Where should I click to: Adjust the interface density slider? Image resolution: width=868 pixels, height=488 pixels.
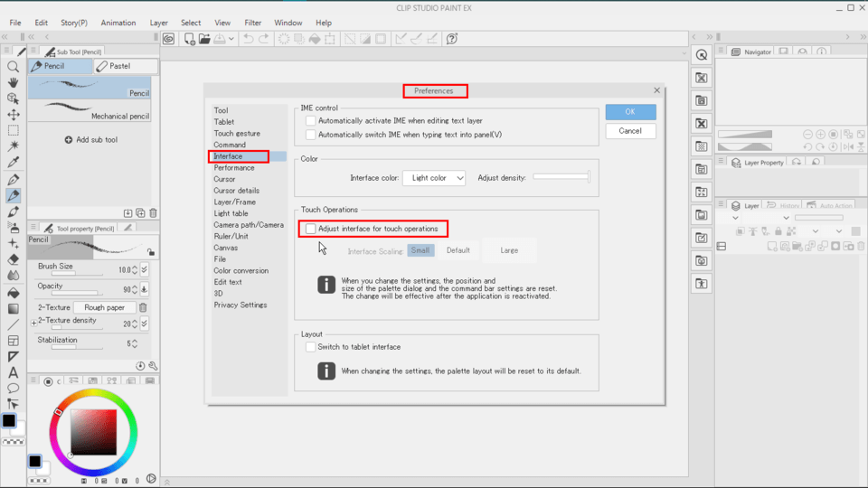click(x=561, y=177)
